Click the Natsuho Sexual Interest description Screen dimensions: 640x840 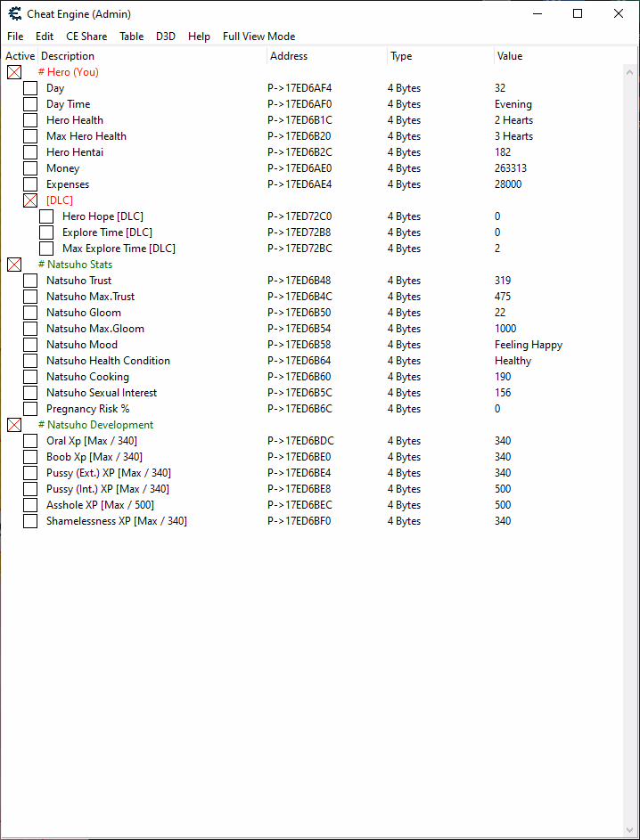pyautogui.click(x=102, y=393)
